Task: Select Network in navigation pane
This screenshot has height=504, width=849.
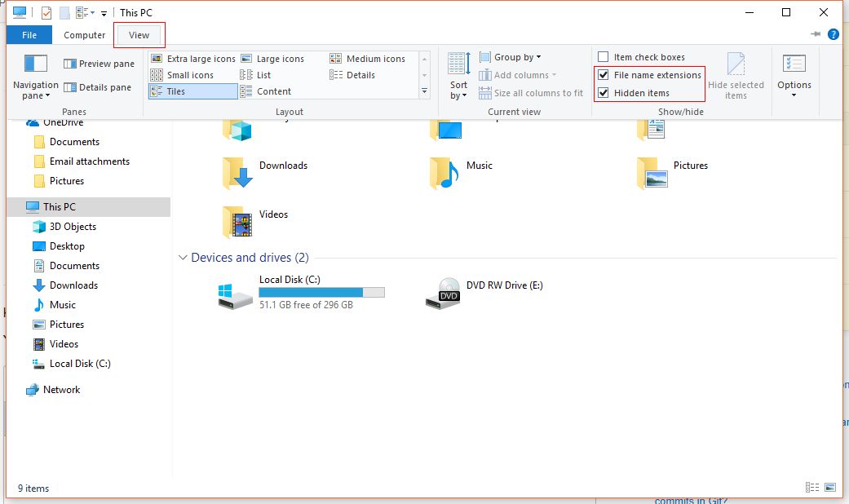Action: (53, 390)
